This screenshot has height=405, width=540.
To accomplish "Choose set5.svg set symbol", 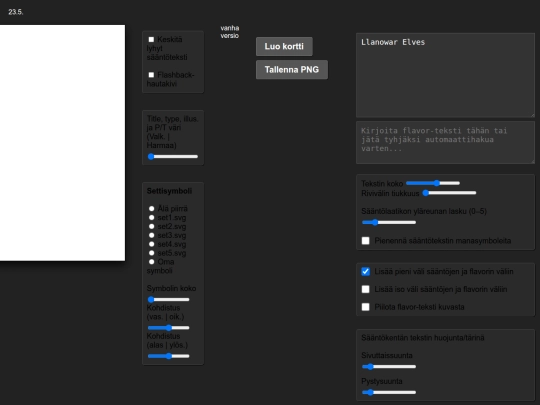I will click(152, 253).
